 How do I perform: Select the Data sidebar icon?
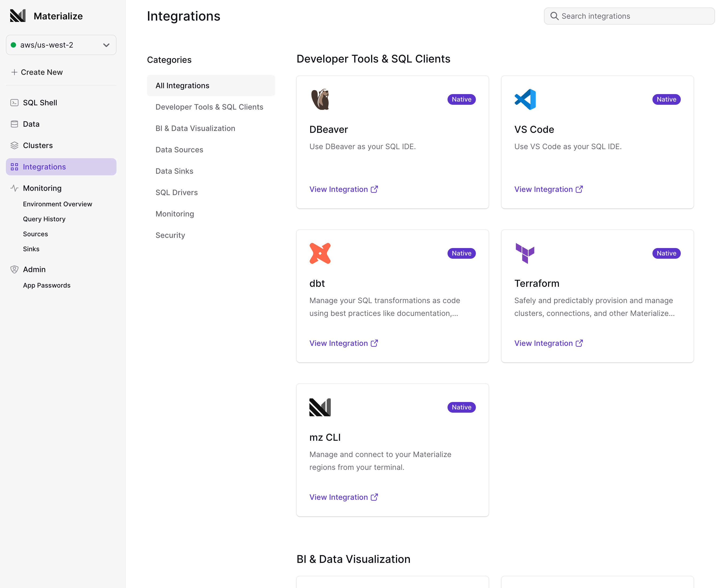click(x=14, y=124)
